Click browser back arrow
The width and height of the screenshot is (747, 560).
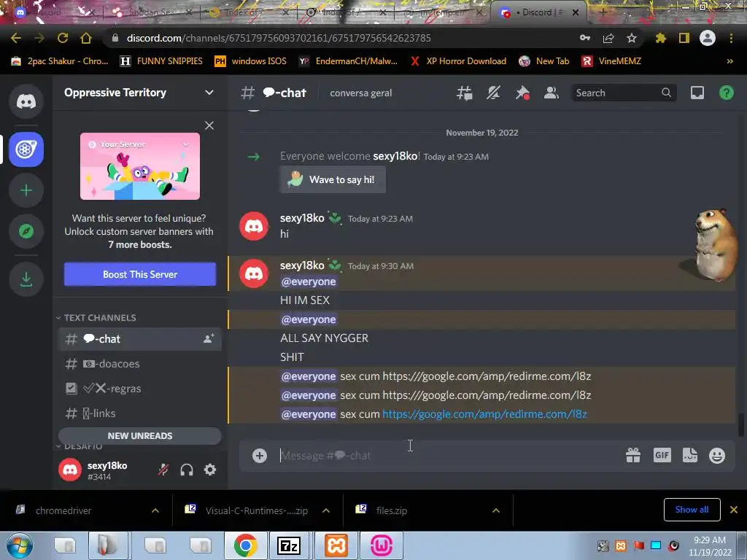pos(16,38)
